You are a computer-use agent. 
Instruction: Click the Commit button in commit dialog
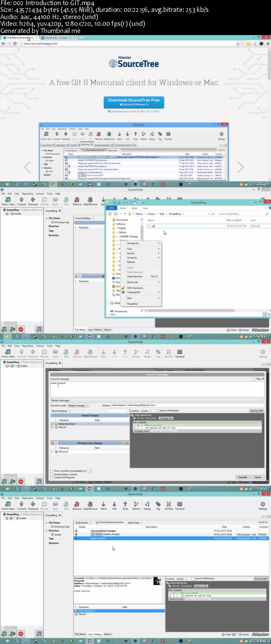[x=243, y=477]
